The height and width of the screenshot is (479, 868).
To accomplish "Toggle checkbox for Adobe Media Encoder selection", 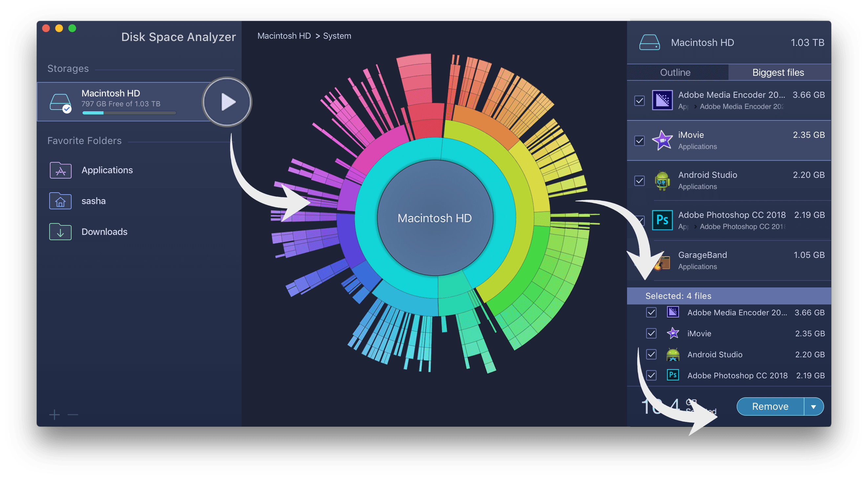I will [640, 99].
